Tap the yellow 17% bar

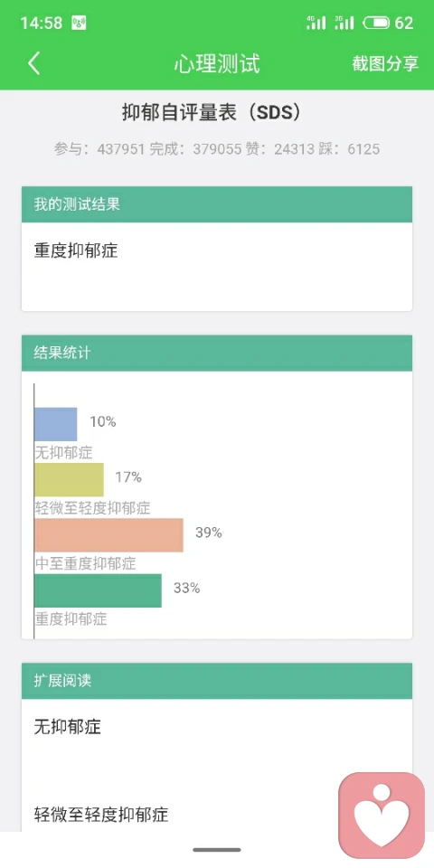point(70,479)
